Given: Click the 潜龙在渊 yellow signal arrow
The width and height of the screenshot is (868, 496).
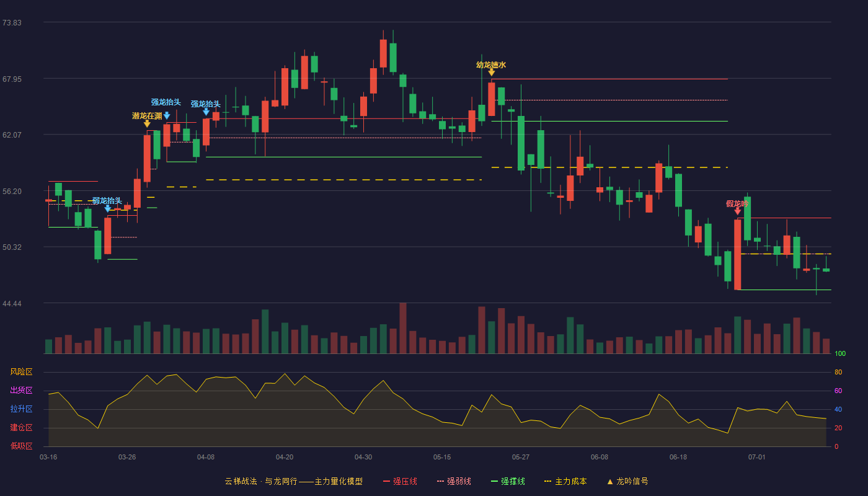Looking at the screenshot, I should (x=147, y=124).
